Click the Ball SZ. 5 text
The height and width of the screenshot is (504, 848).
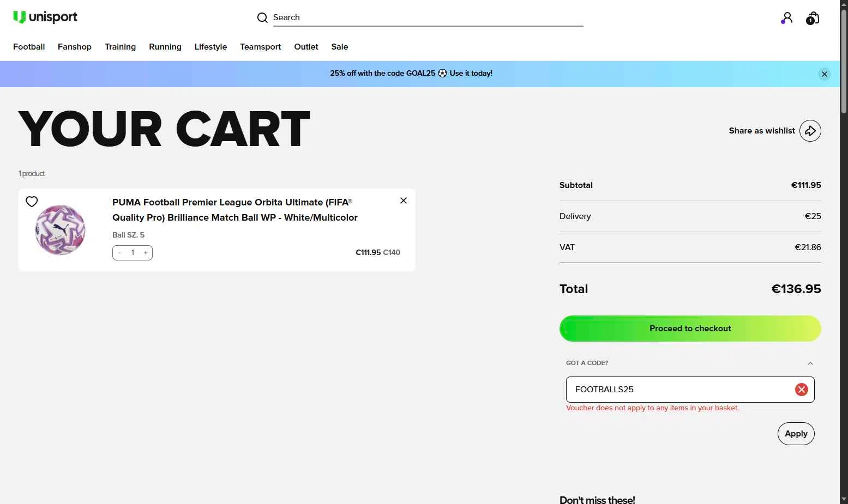pos(128,235)
